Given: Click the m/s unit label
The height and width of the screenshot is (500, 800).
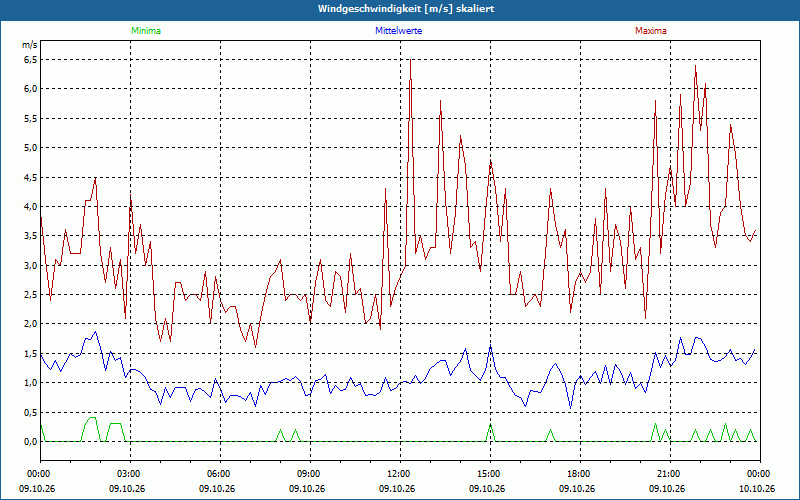Looking at the screenshot, I should (30, 45).
